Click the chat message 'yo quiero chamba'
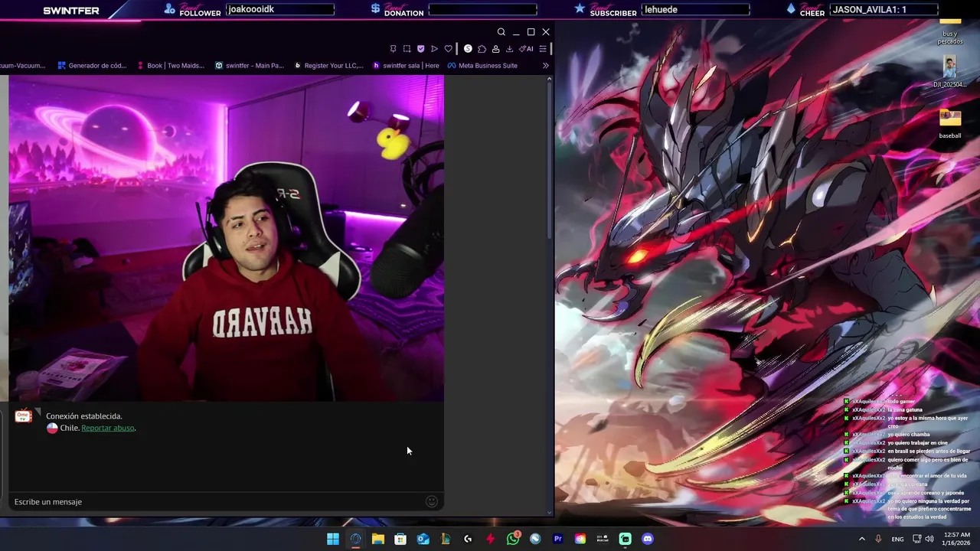980x551 pixels. coord(909,435)
